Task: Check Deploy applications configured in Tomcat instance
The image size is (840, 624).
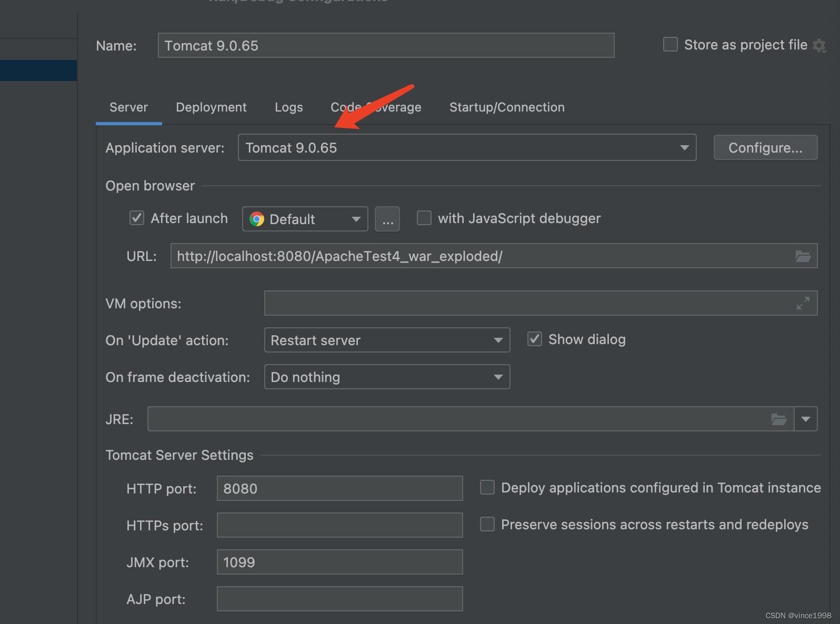Action: click(x=487, y=487)
